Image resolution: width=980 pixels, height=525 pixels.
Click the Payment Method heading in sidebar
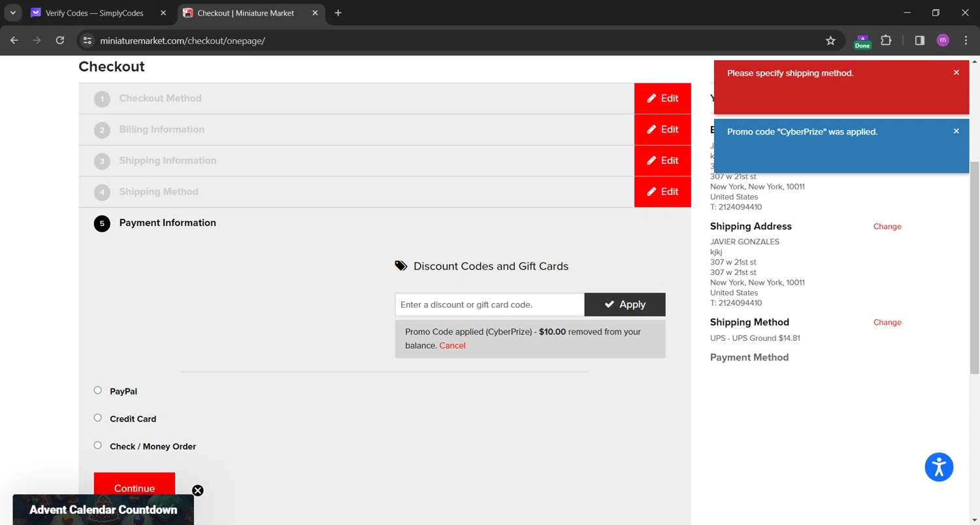(749, 357)
